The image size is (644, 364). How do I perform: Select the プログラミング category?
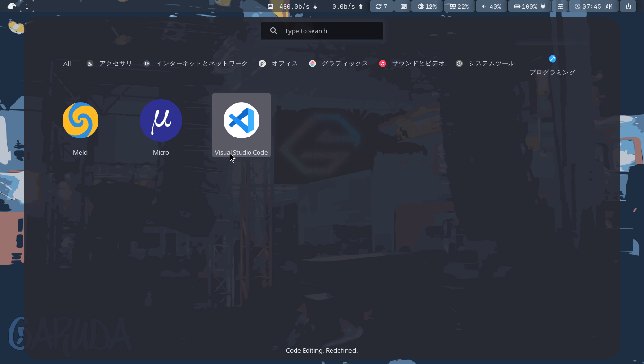click(553, 65)
